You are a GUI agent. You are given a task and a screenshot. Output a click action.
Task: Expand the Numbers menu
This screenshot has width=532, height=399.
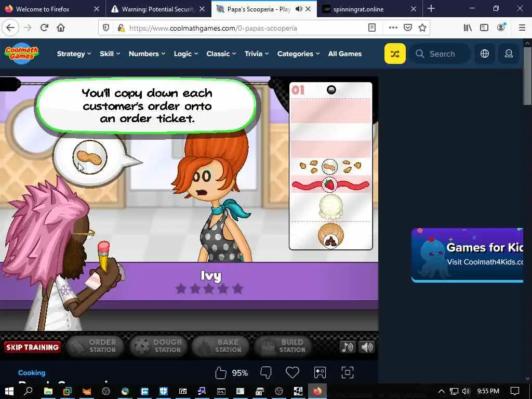[147, 54]
